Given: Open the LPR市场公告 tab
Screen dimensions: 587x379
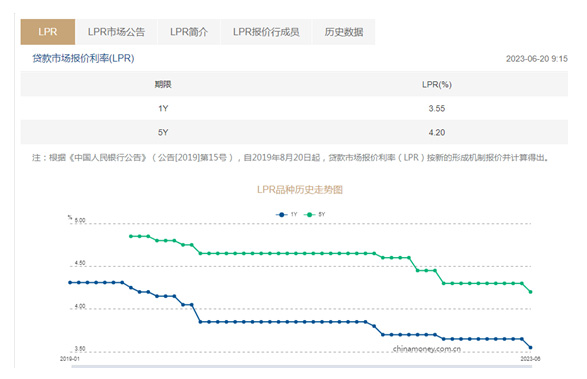Looking at the screenshot, I should click(116, 32).
